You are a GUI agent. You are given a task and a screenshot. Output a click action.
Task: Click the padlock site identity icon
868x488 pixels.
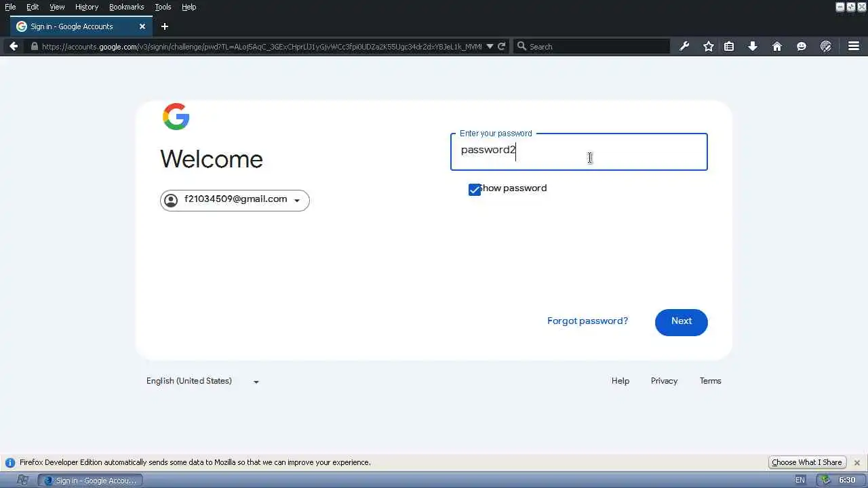click(35, 47)
